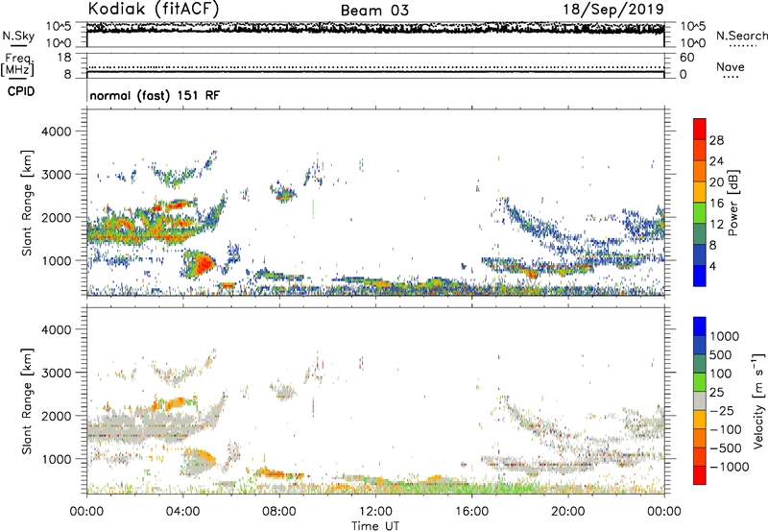The height and width of the screenshot is (532, 768).
Task: Click the '12:00' time axis tick label
Action: pyautogui.click(x=375, y=511)
